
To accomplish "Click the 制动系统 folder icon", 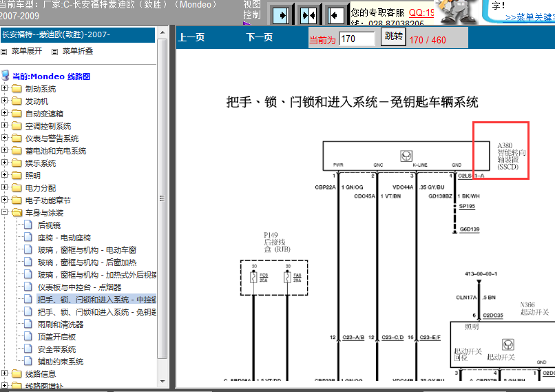I will [17, 88].
